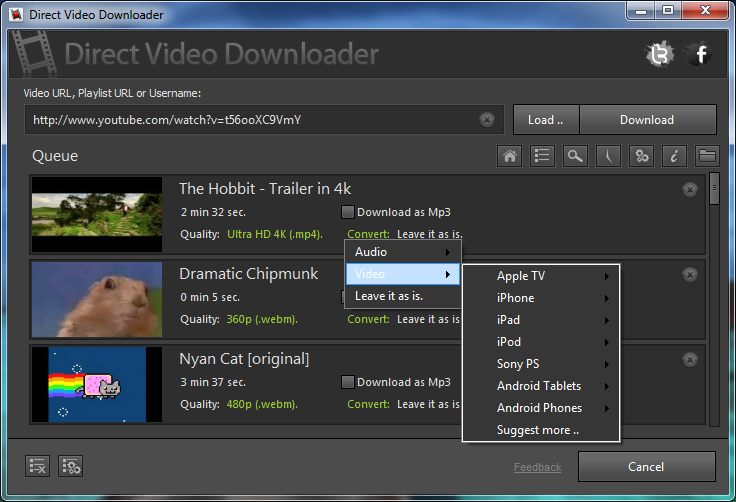Screen dimensions: 736x502
Task: Open the info icon
Action: point(674,156)
